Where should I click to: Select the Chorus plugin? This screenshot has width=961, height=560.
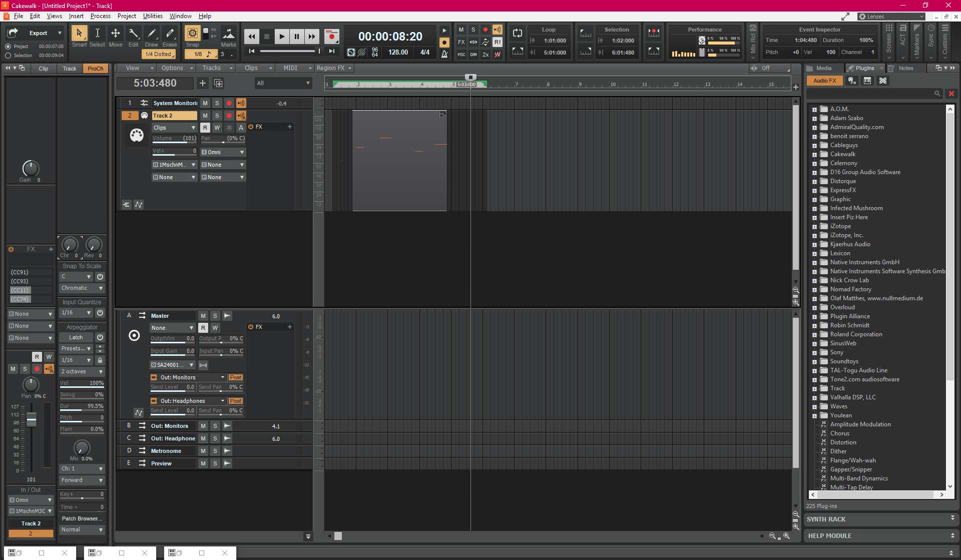pyautogui.click(x=839, y=433)
